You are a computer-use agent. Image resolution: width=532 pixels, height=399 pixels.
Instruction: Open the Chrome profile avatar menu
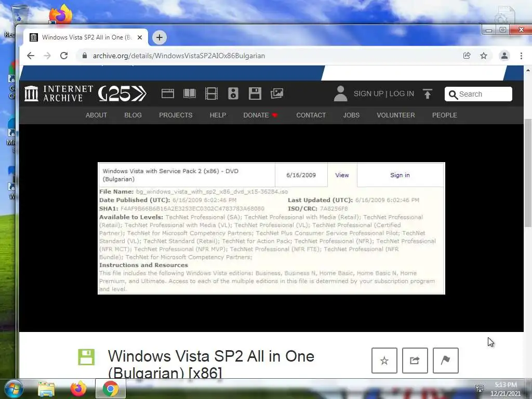504,56
